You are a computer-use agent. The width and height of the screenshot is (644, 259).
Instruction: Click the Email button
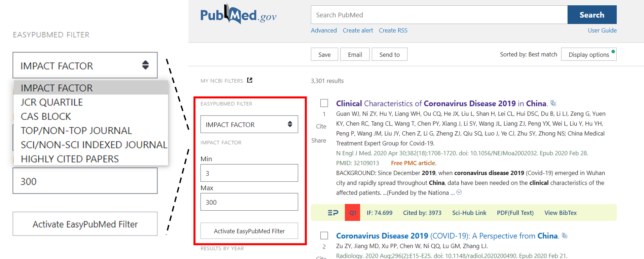point(355,54)
